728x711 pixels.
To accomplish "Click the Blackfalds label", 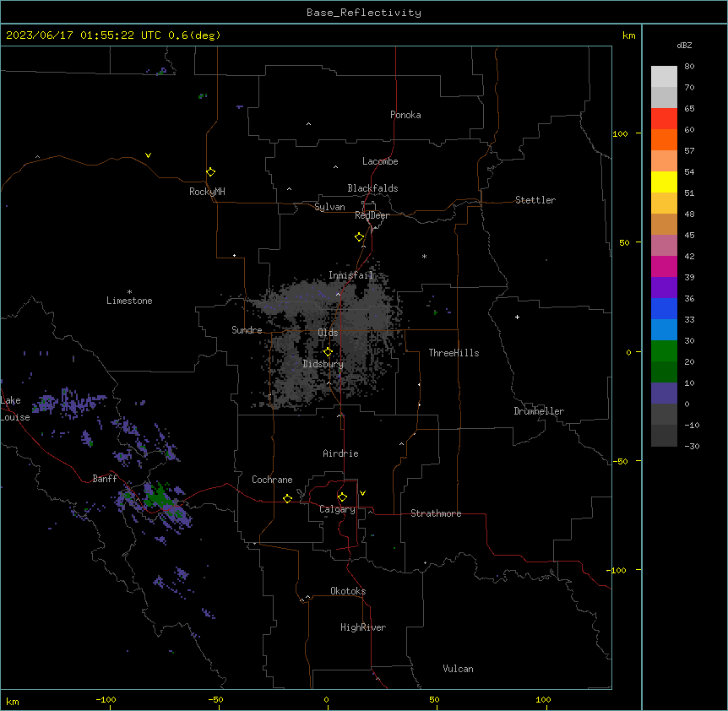I will [x=372, y=188].
